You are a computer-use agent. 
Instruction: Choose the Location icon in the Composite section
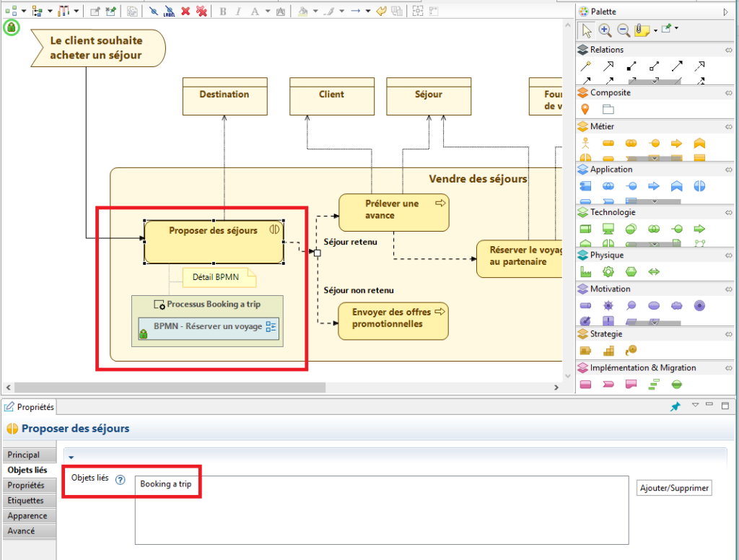tap(586, 109)
